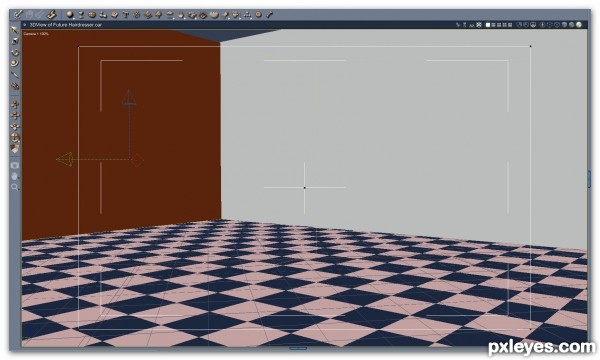
Task: Open the Camera 1 view dropdown
Action: (36, 34)
